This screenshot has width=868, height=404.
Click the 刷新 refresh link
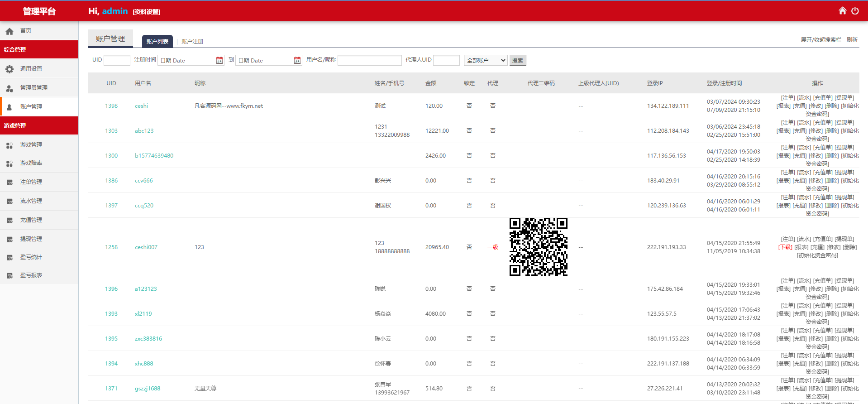tap(852, 40)
